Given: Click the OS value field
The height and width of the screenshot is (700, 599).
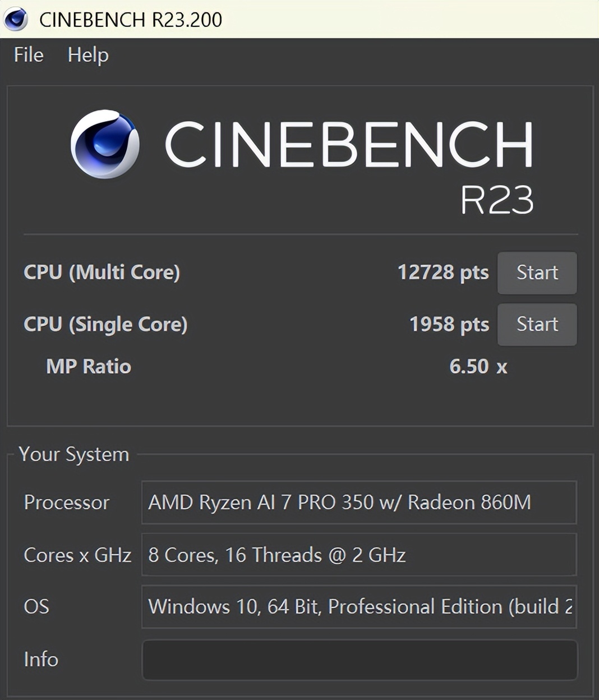Looking at the screenshot, I should [359, 606].
